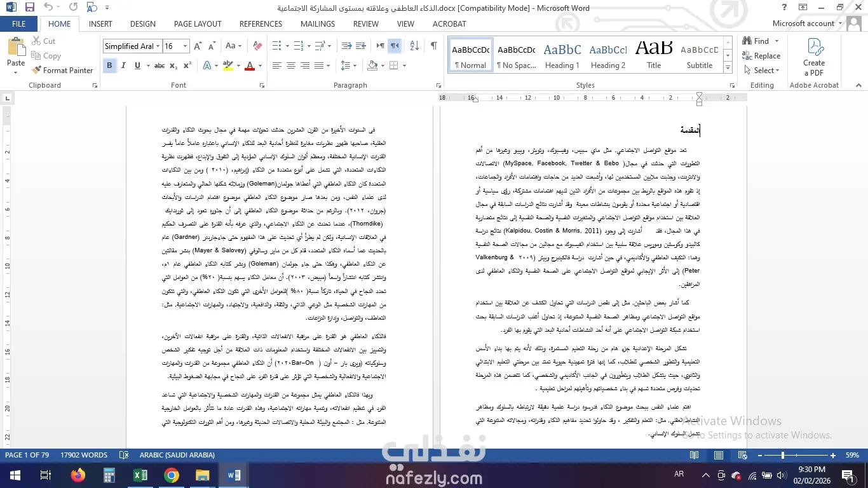Viewport: 868px width, 488px height.
Task: Apply the Heading 2 style
Action: tap(608, 56)
